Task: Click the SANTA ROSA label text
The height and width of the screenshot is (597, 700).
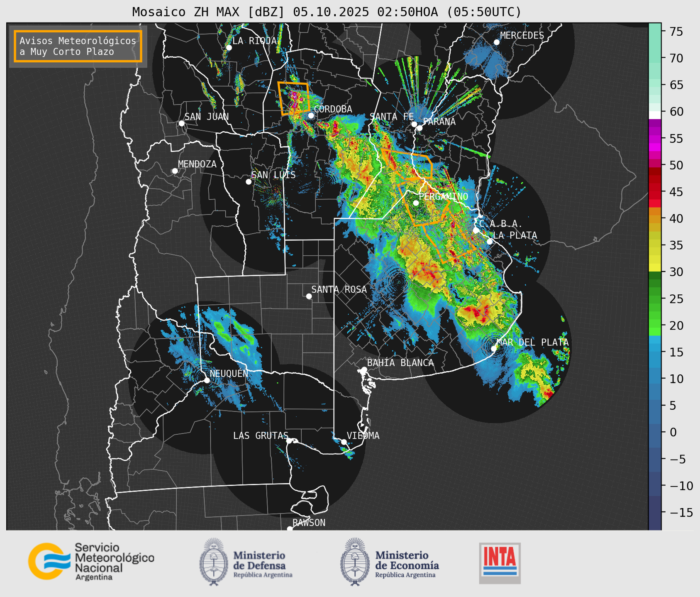Action: coord(339,290)
